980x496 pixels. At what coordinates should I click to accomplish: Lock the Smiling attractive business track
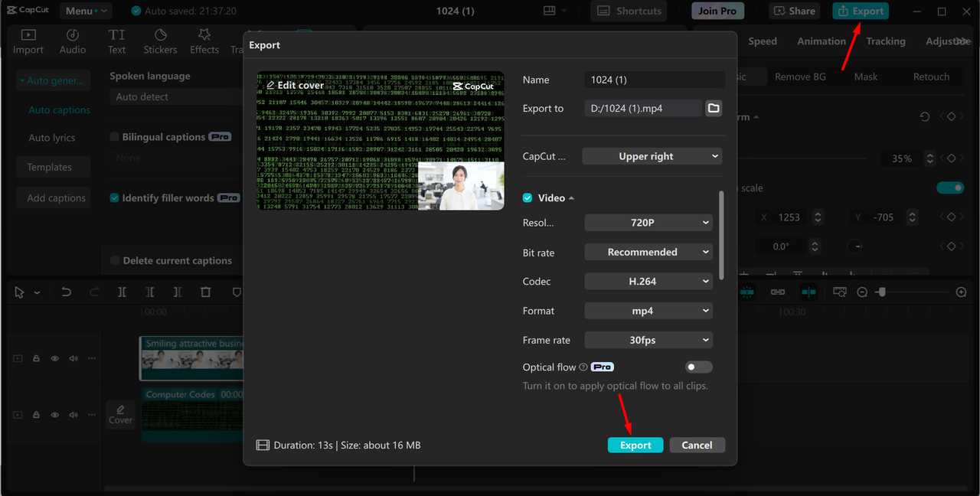tap(36, 358)
